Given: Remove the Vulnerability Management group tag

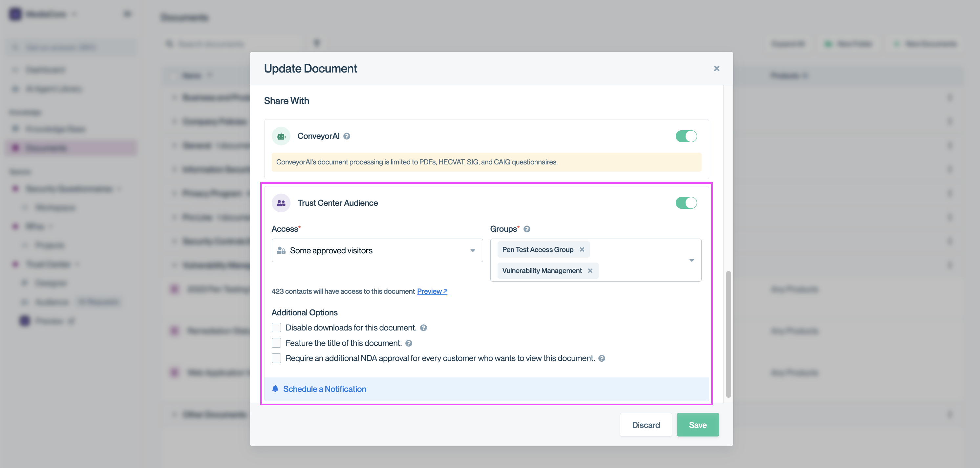Looking at the screenshot, I should pos(590,270).
